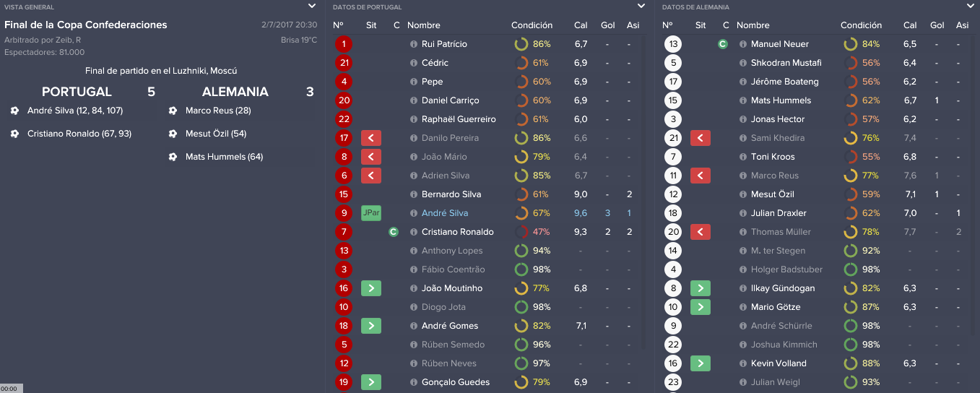Screen dimensions: 980x393
Task: Open the Datos de Alemania panel dropdown
Action: click(x=971, y=6)
